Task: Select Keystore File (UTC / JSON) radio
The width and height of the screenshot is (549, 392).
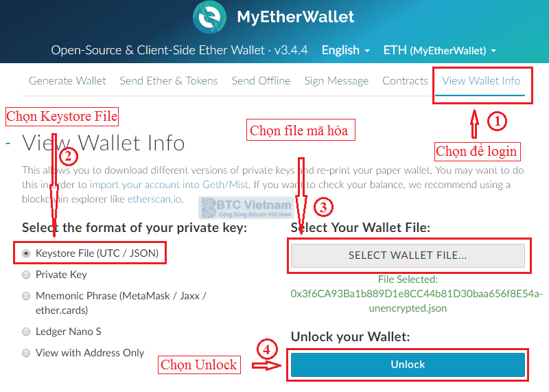Action: tap(26, 253)
